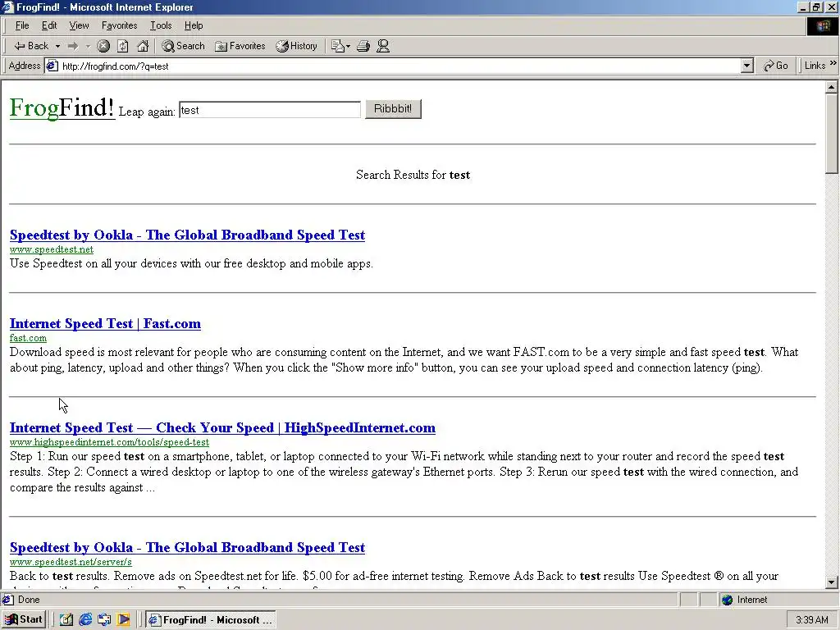Image resolution: width=840 pixels, height=630 pixels.
Task: Click the 'Search Results for test' heading
Action: tap(413, 175)
